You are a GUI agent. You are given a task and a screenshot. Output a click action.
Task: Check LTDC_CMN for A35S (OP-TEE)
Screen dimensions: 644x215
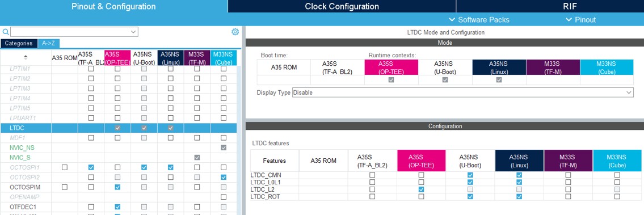421,175
